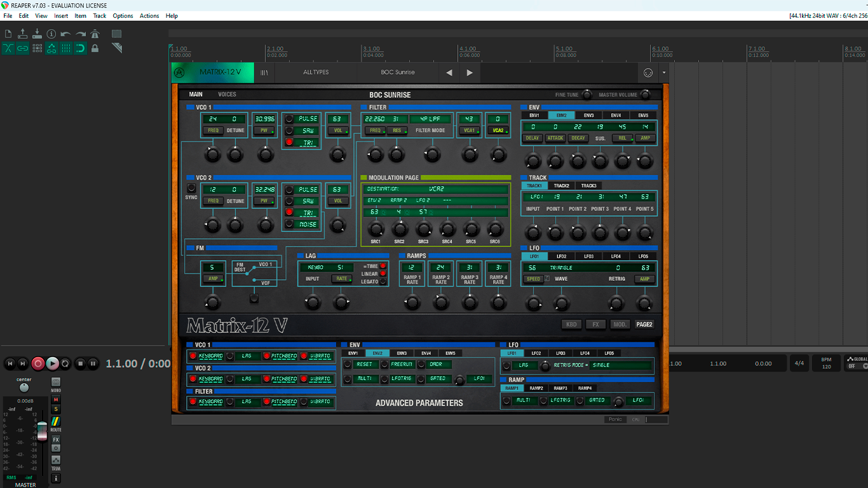This screenshot has width=868, height=488.
Task: Click the PAGE2 button
Action: (x=644, y=325)
